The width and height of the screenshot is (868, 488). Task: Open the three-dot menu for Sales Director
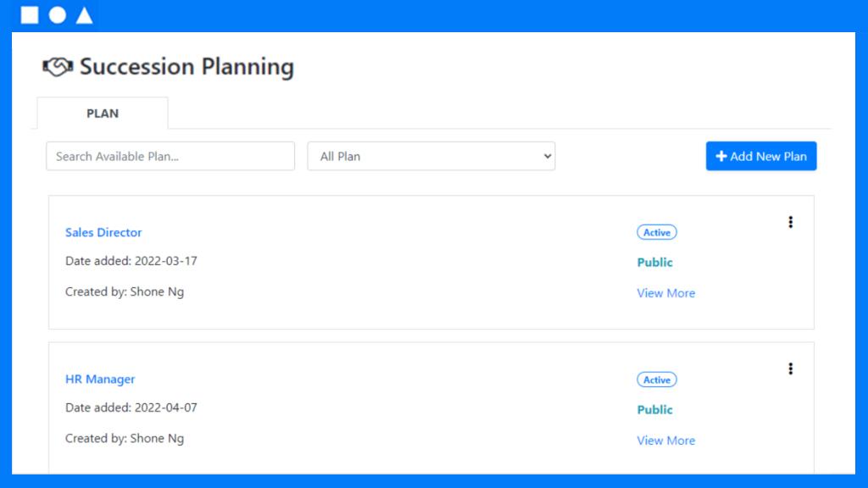791,222
